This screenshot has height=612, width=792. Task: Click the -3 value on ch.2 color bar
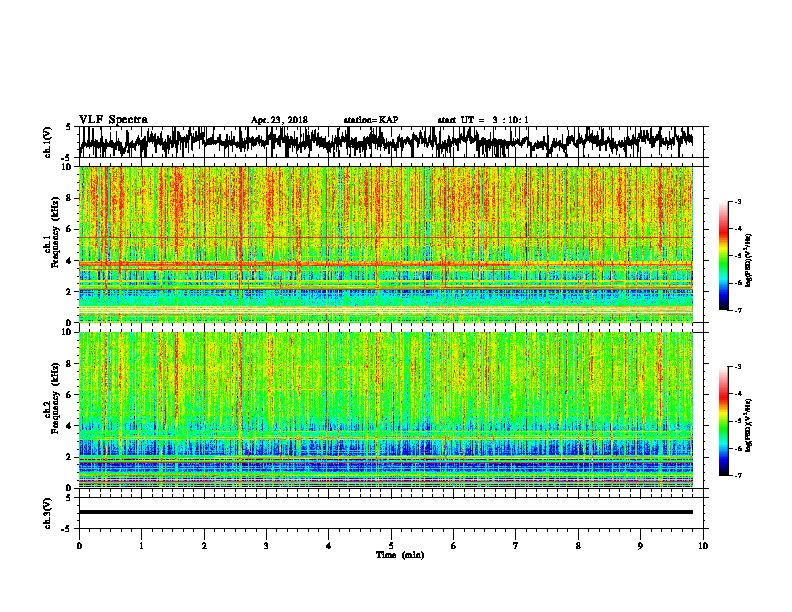tap(738, 367)
